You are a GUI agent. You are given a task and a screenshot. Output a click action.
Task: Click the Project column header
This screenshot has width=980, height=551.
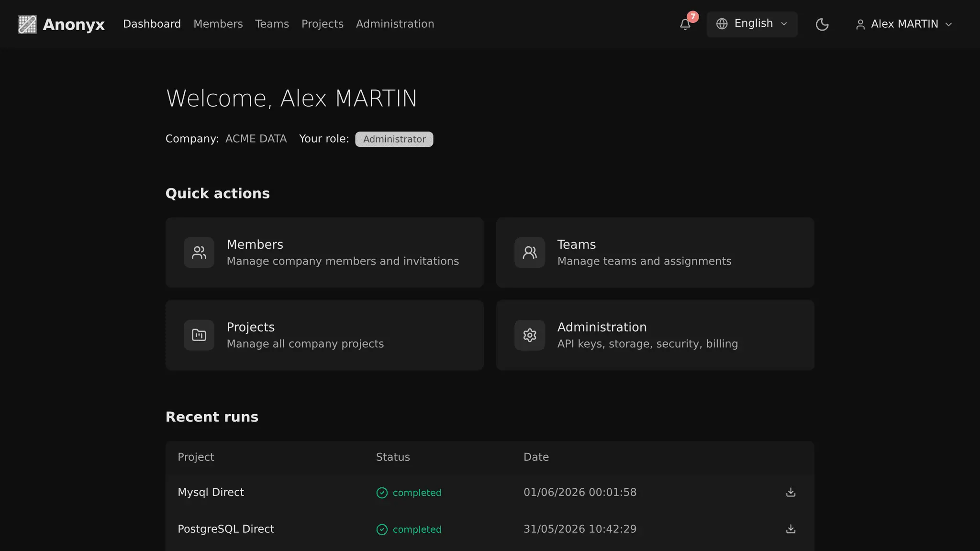tap(196, 457)
